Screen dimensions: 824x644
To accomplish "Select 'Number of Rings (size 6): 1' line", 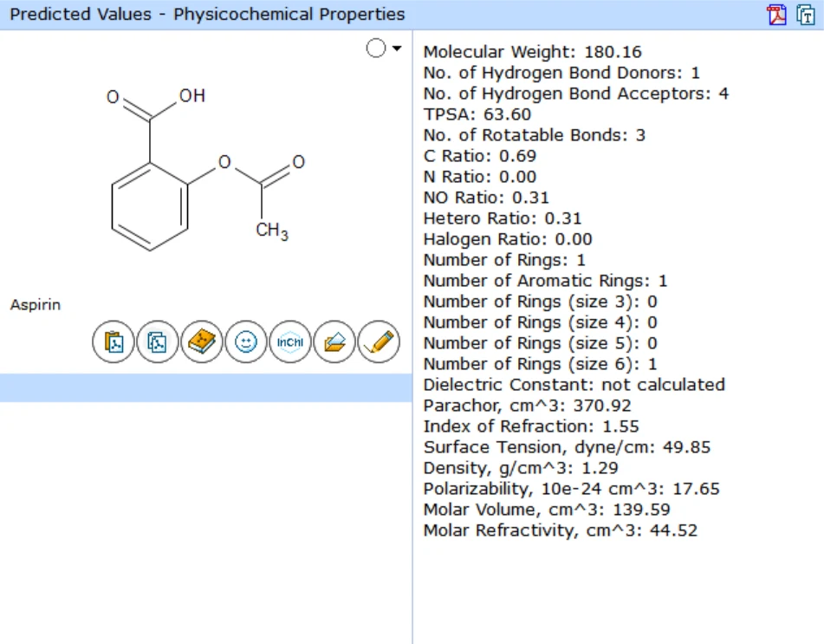I will [540, 364].
